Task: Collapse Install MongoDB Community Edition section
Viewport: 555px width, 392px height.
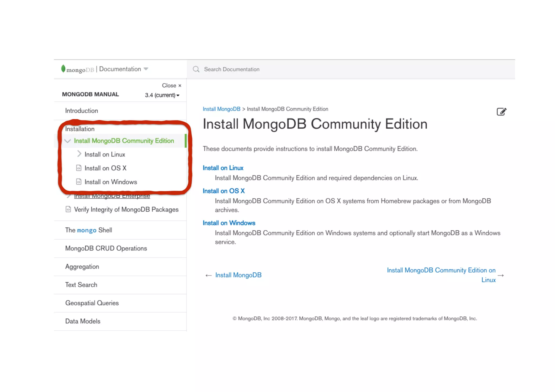Action: pyautogui.click(x=68, y=141)
